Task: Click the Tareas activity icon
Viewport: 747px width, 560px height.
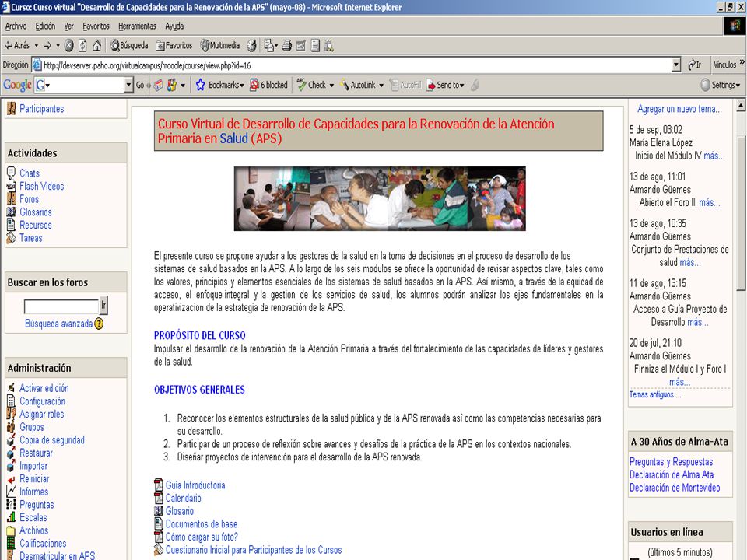Action: 11,238
